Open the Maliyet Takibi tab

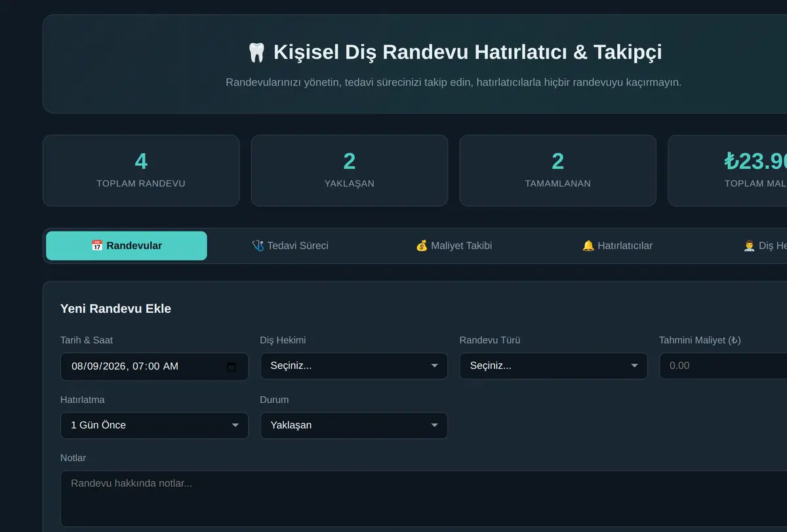[454, 246]
